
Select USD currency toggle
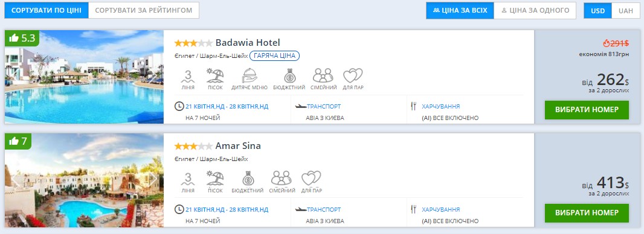click(x=597, y=11)
